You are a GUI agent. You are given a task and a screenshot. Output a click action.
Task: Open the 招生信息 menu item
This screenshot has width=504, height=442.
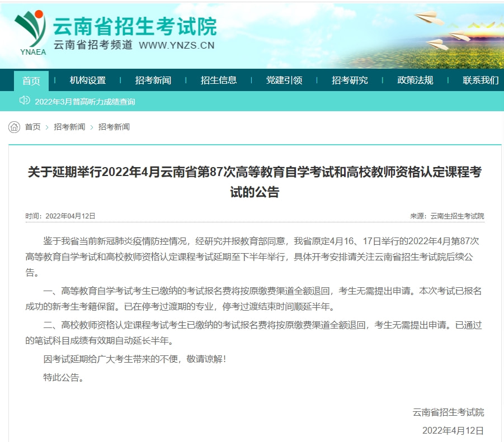(219, 80)
